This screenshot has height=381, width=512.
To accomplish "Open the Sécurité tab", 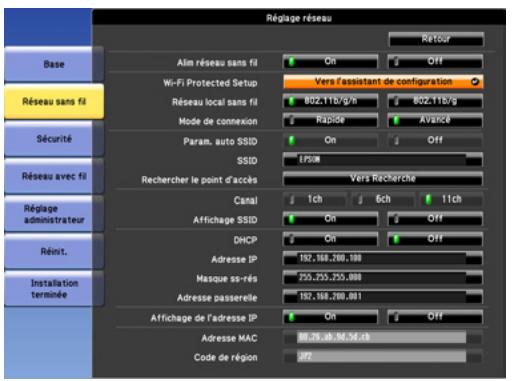I will [x=53, y=139].
